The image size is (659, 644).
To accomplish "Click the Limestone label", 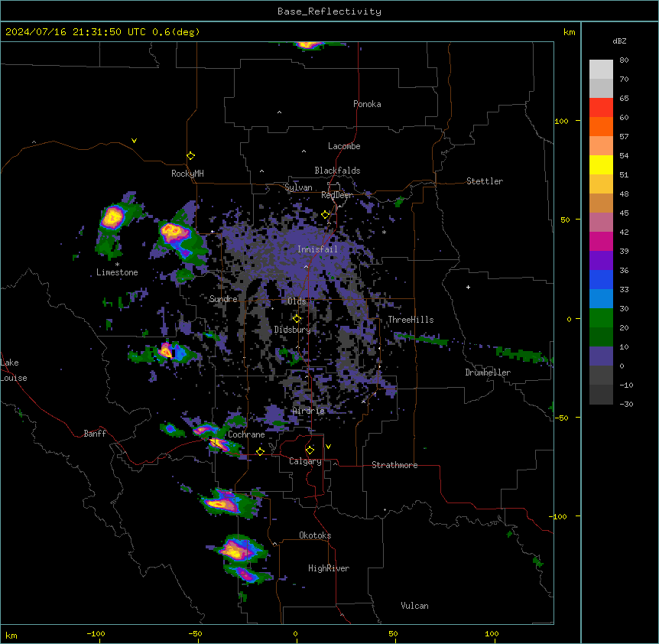I will [x=117, y=272].
